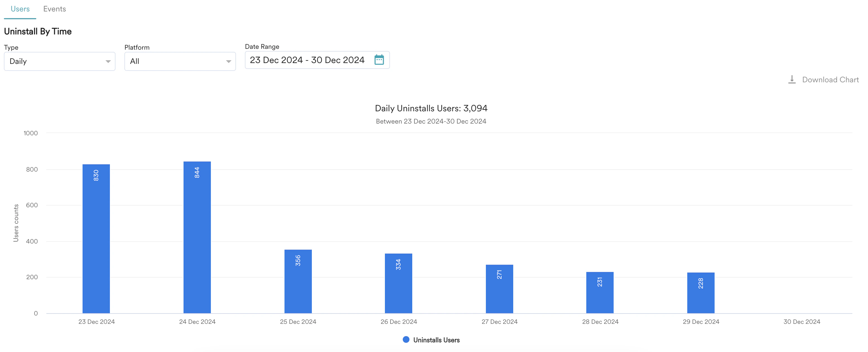Image resolution: width=868 pixels, height=352 pixels.
Task: Switch to the Events tab
Action: pyautogui.click(x=55, y=9)
